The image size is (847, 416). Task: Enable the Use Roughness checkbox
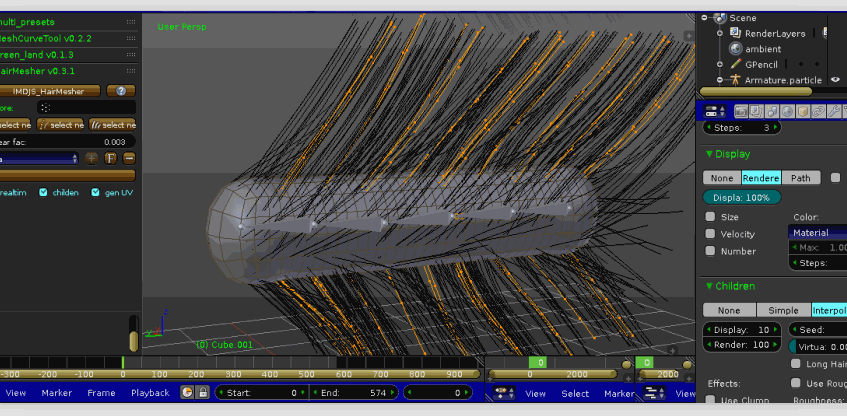pos(795,383)
